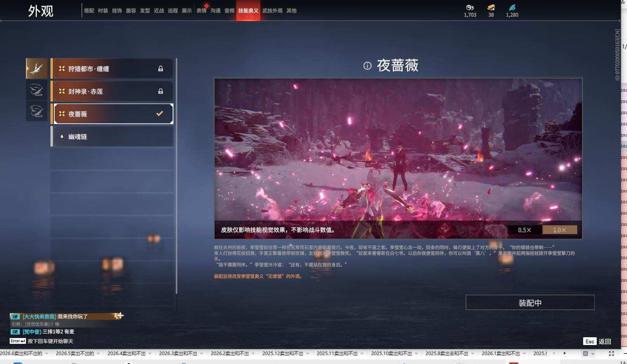Switch to the 近战 tab
627x364 pixels.
tap(159, 10)
